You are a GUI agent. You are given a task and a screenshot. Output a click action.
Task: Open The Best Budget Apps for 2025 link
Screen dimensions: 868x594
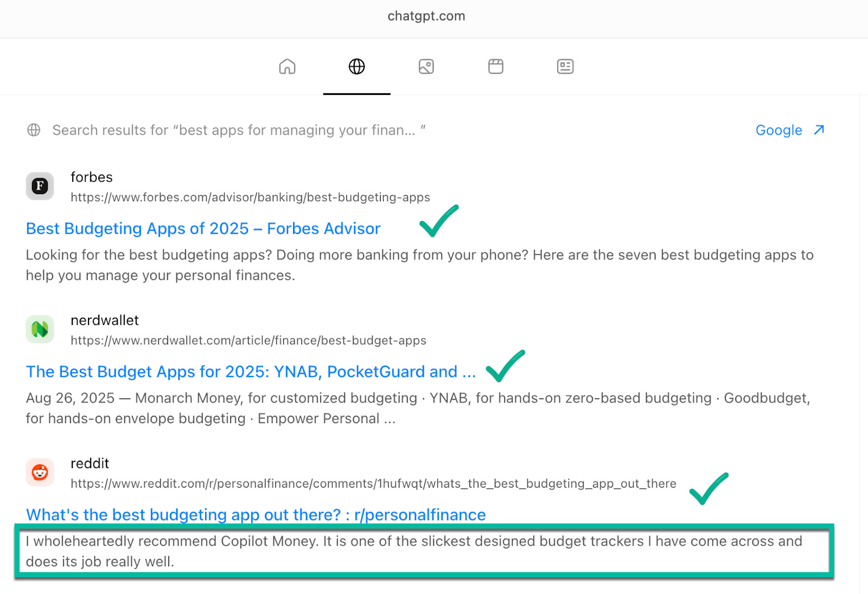point(251,372)
